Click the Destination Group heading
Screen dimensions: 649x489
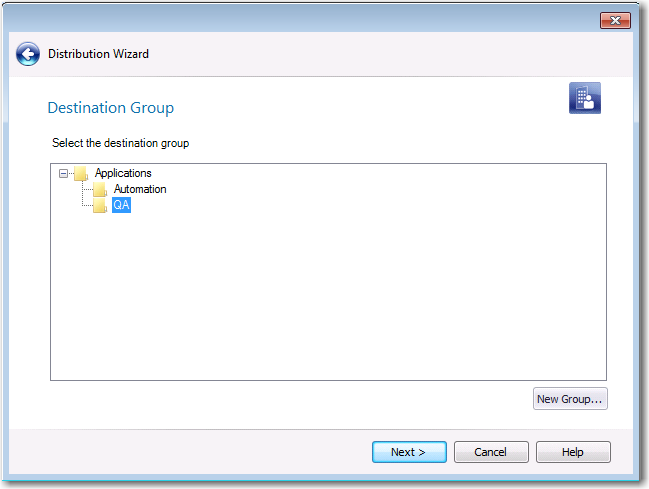click(110, 108)
